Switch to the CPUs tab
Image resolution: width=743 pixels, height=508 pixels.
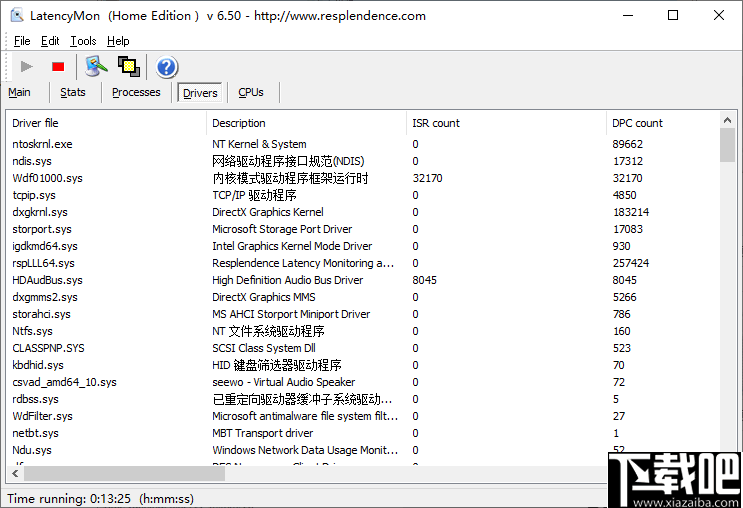pos(251,92)
